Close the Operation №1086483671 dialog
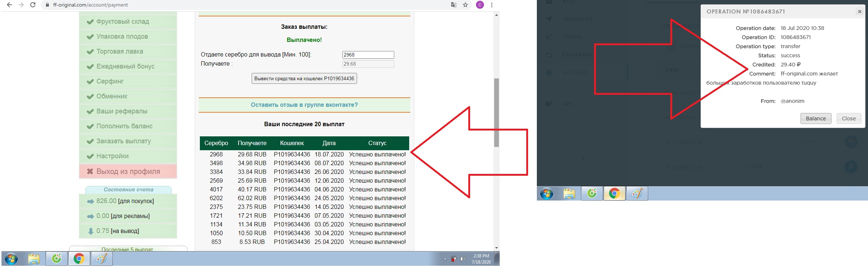Viewport: 868px width, 280px height. [x=860, y=11]
